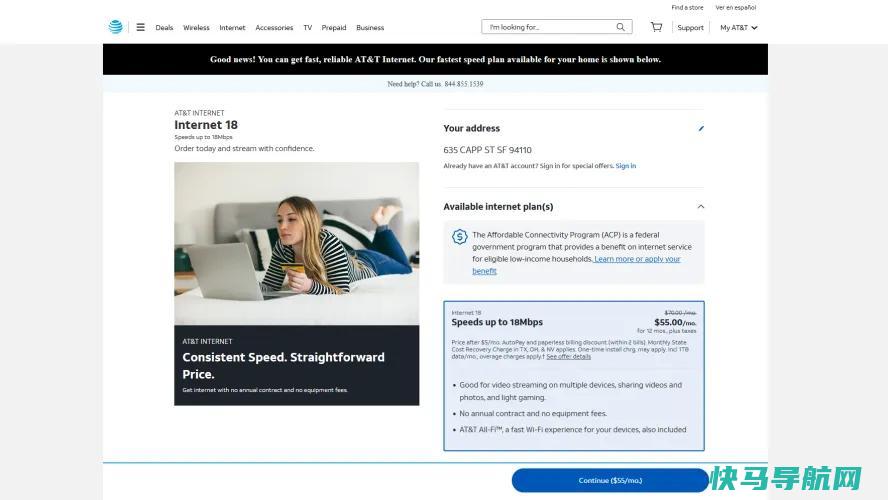Click the Speeds up to 18Mbps plan title
This screenshot has width=888, height=500.
tap(497, 322)
